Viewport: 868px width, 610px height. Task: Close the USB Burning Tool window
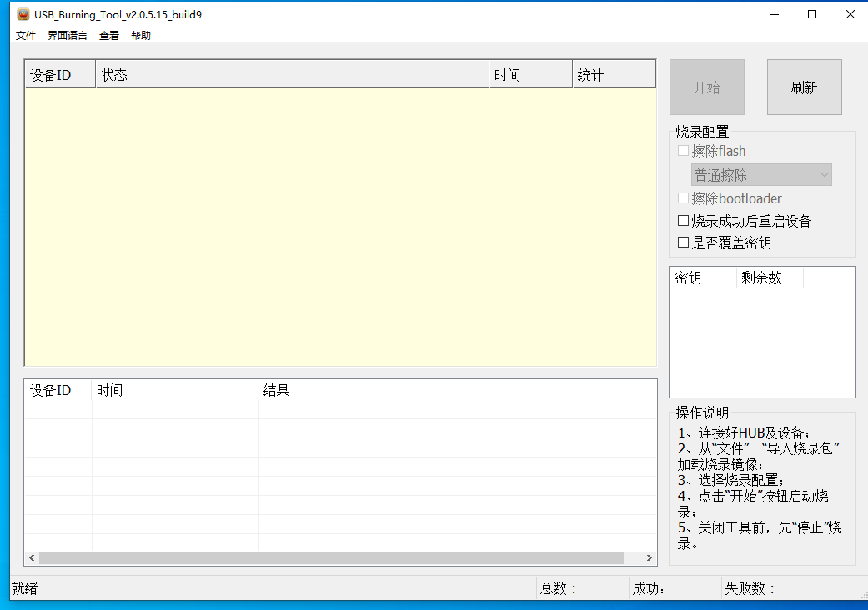click(x=850, y=14)
